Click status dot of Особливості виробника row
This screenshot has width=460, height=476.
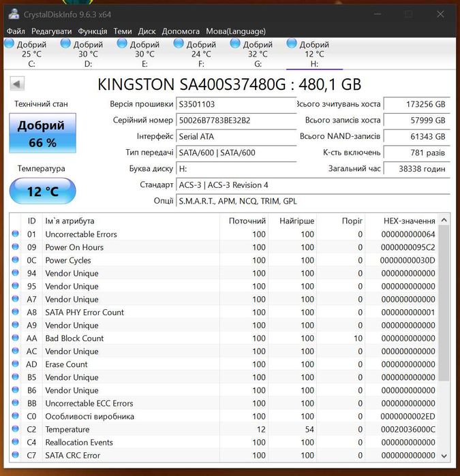pos(15,416)
